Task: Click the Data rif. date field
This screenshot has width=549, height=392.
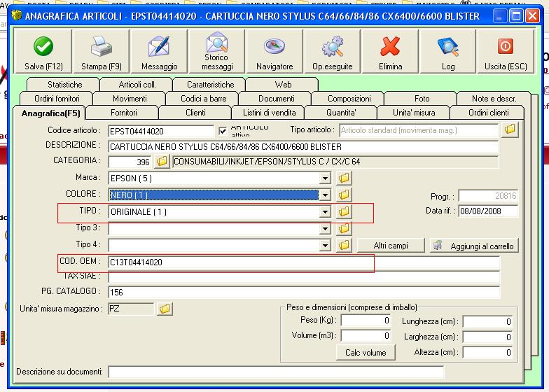Action: tap(488, 211)
